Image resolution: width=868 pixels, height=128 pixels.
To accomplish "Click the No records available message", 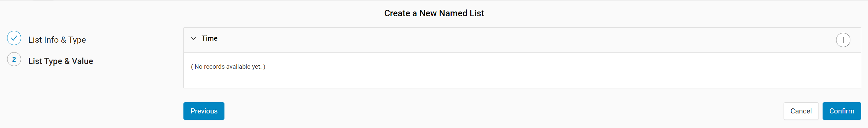I will click(228, 67).
